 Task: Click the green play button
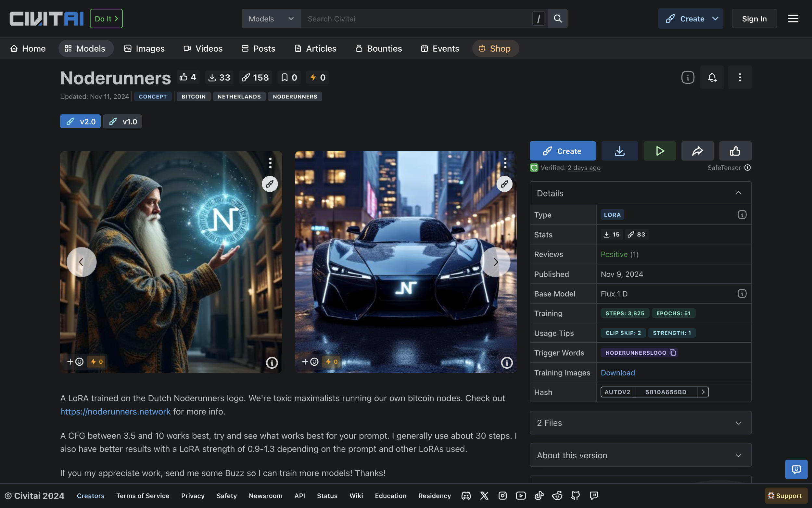pyautogui.click(x=659, y=151)
